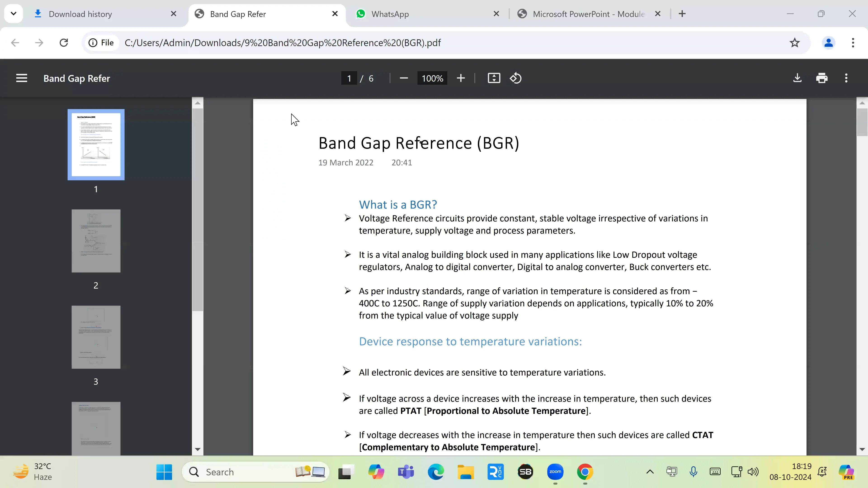Screen dimensions: 868x488
Task: Click the page number input field
Action: (349, 78)
